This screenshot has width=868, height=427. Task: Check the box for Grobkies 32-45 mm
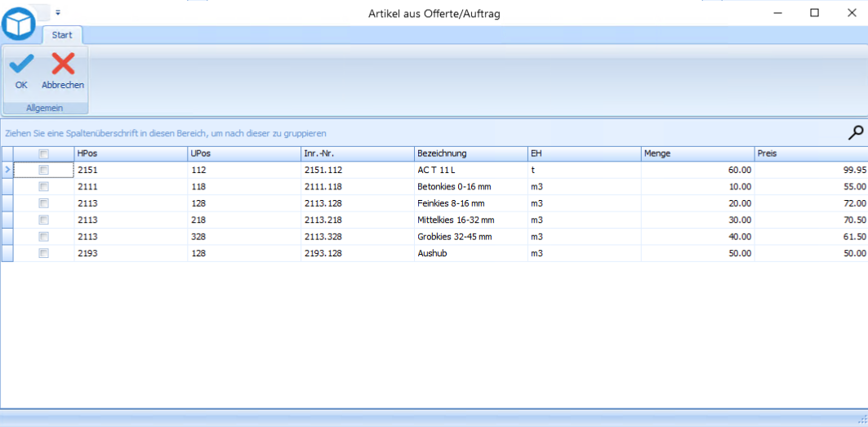(x=44, y=237)
